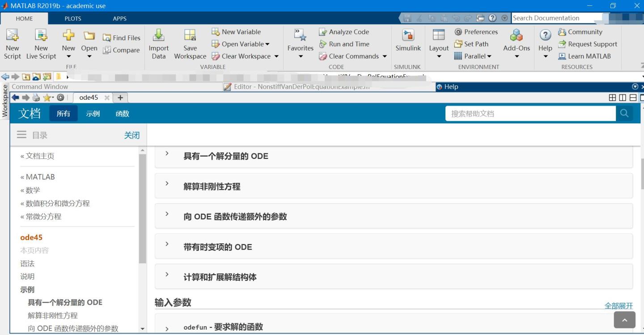
Task: Open Help browser settings gear
Action: click(60, 98)
